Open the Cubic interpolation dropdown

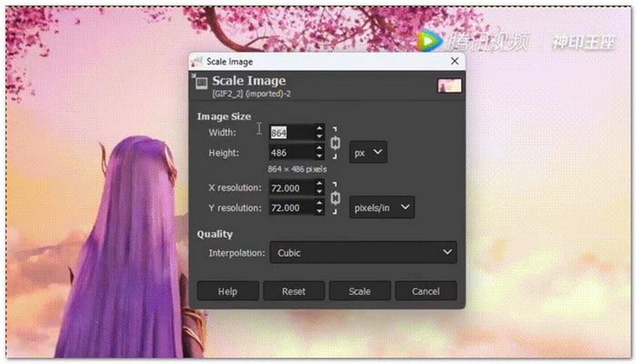pyautogui.click(x=363, y=253)
